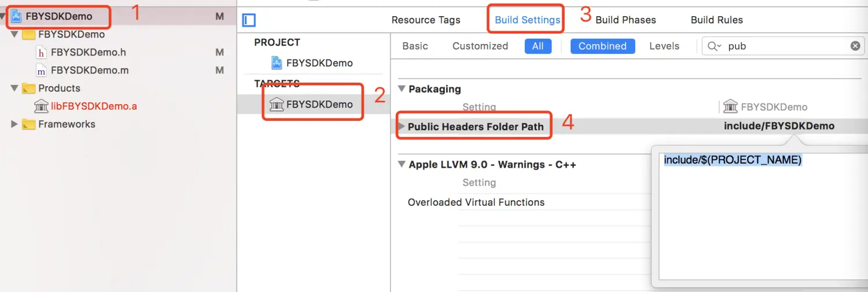Open the search filter magnifier dropdown
This screenshot has width=868, height=292.
[x=715, y=46]
